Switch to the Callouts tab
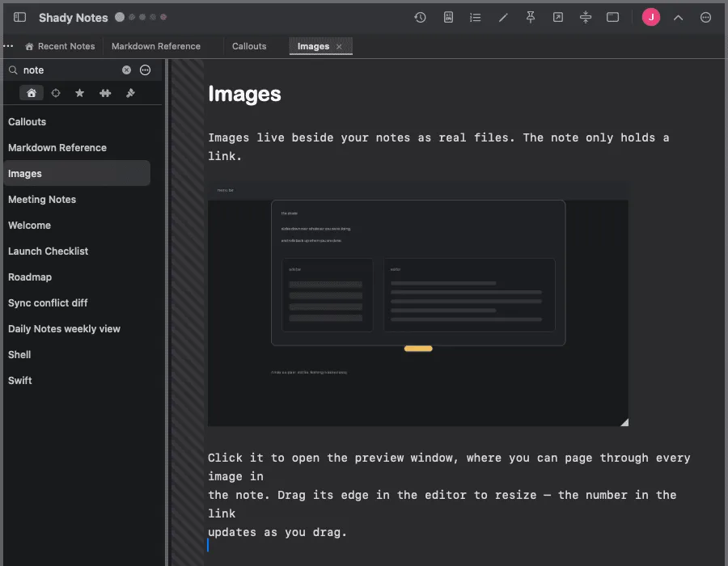The width and height of the screenshot is (728, 566). coord(249,46)
